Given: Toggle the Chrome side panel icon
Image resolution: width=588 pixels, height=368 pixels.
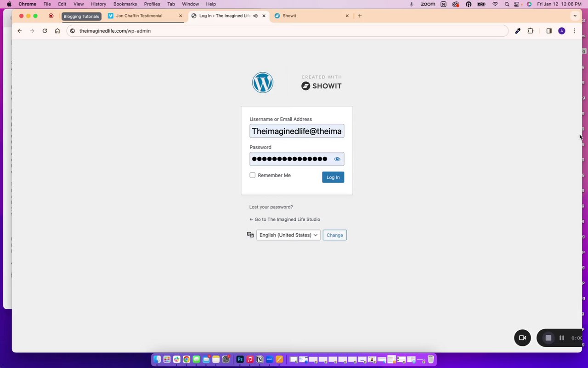Looking at the screenshot, I should [x=549, y=31].
